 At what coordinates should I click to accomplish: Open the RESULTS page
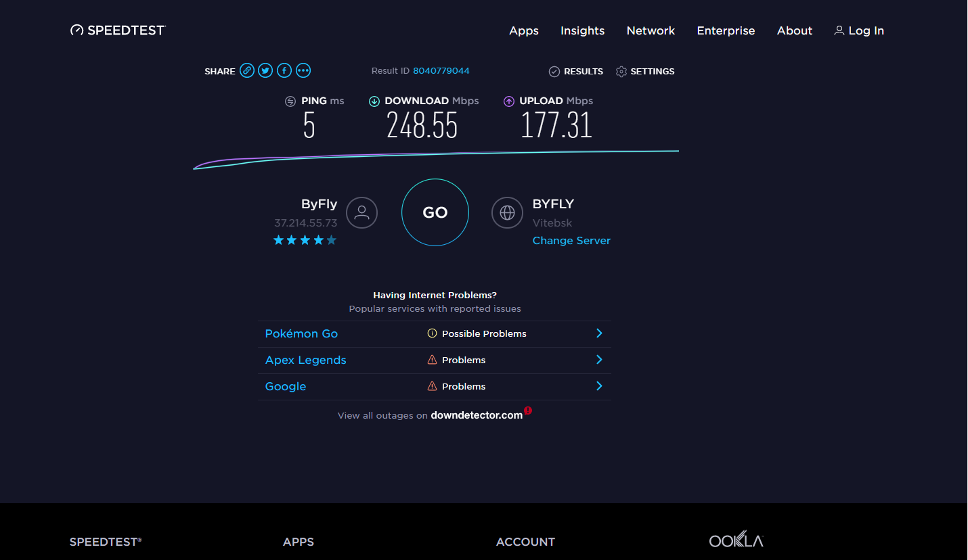tap(584, 71)
